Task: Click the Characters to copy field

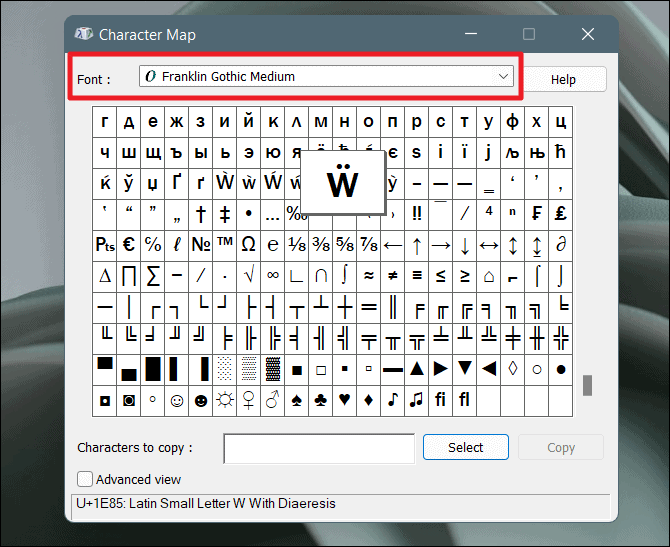Action: coord(319,448)
